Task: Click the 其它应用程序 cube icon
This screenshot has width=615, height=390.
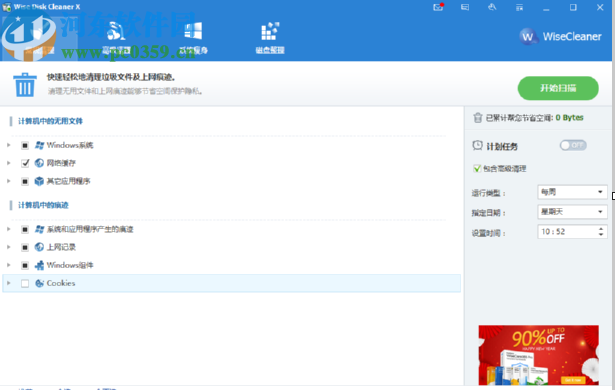Action: [x=39, y=181]
